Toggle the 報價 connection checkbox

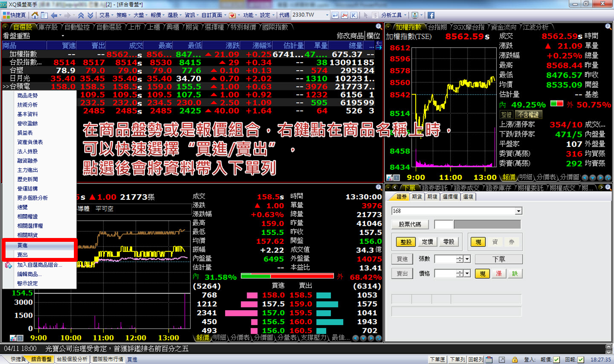tap(556, 360)
